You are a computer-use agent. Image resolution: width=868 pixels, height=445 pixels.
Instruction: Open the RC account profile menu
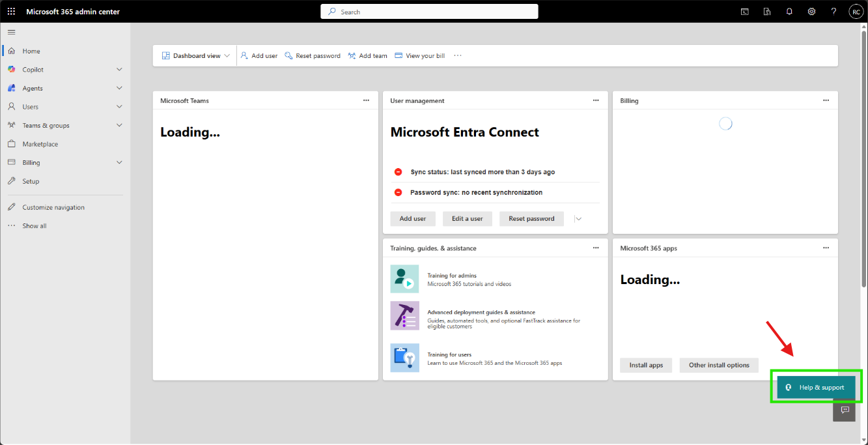click(856, 12)
